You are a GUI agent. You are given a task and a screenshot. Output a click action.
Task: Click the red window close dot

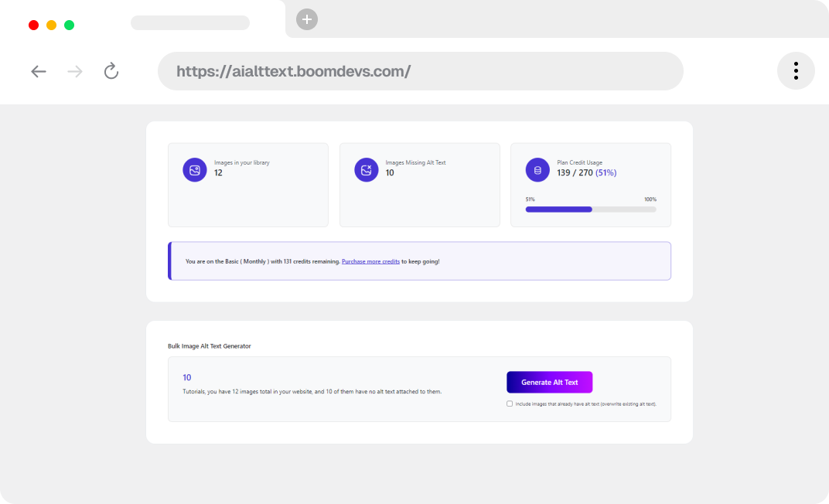tap(34, 25)
